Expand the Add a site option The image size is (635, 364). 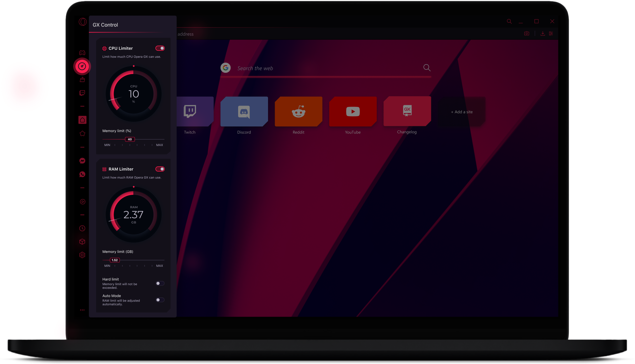[x=461, y=112]
